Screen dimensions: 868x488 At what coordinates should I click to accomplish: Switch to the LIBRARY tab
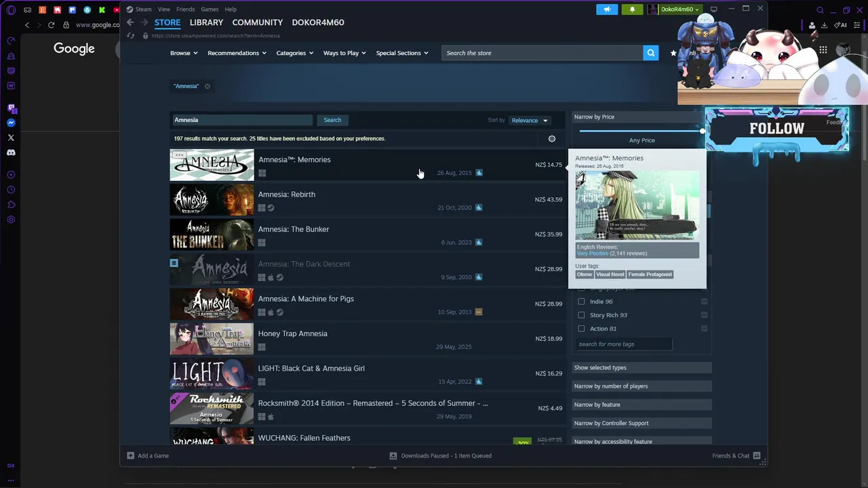tap(206, 22)
